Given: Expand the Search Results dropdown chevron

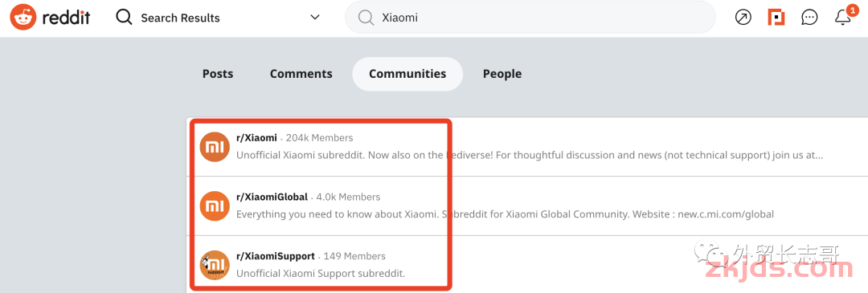Looking at the screenshot, I should (x=314, y=18).
